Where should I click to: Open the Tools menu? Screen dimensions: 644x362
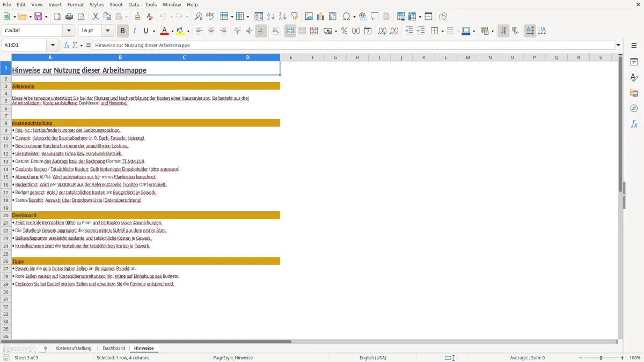(x=151, y=4)
